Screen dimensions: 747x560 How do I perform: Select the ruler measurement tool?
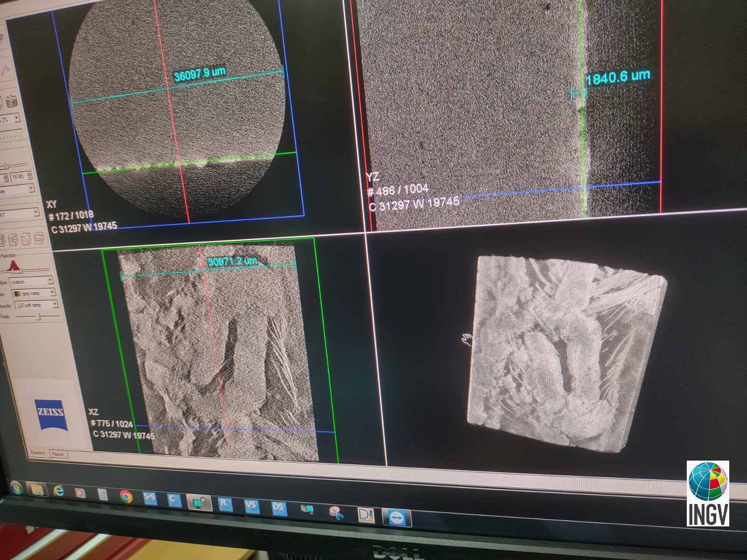point(5,70)
